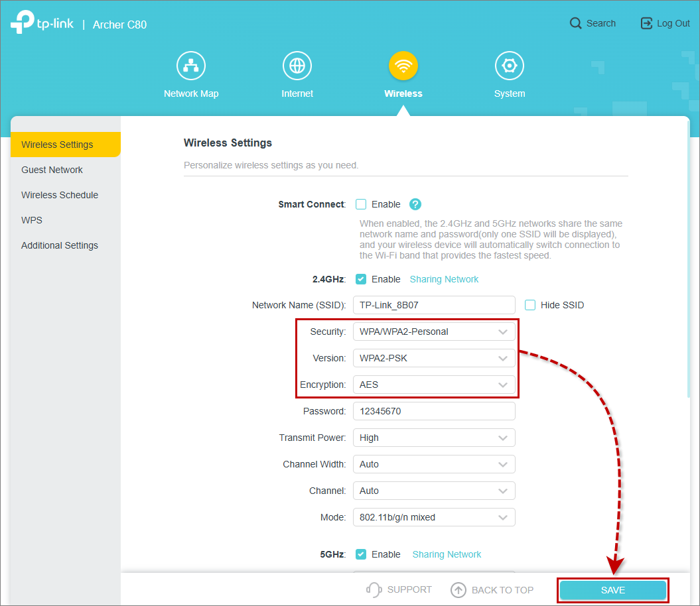Click the Log Out icon
Viewport: 700px width, 606px height.
(x=646, y=23)
